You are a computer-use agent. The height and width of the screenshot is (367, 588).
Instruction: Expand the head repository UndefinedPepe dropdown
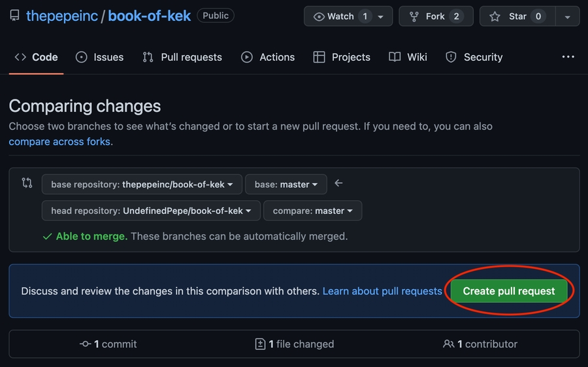pyautogui.click(x=151, y=211)
